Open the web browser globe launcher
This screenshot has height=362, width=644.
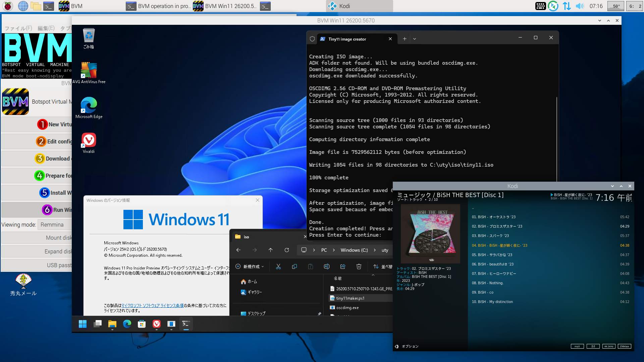(23, 6)
